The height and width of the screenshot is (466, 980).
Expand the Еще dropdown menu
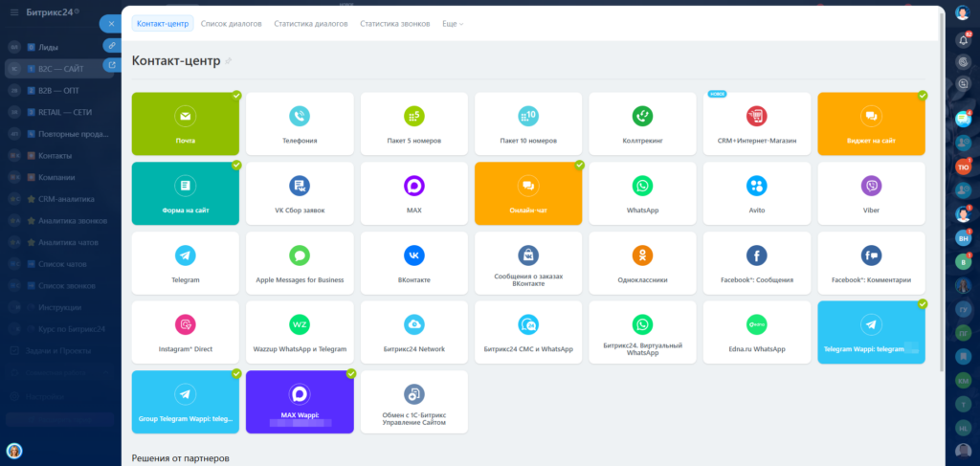[x=453, y=24]
